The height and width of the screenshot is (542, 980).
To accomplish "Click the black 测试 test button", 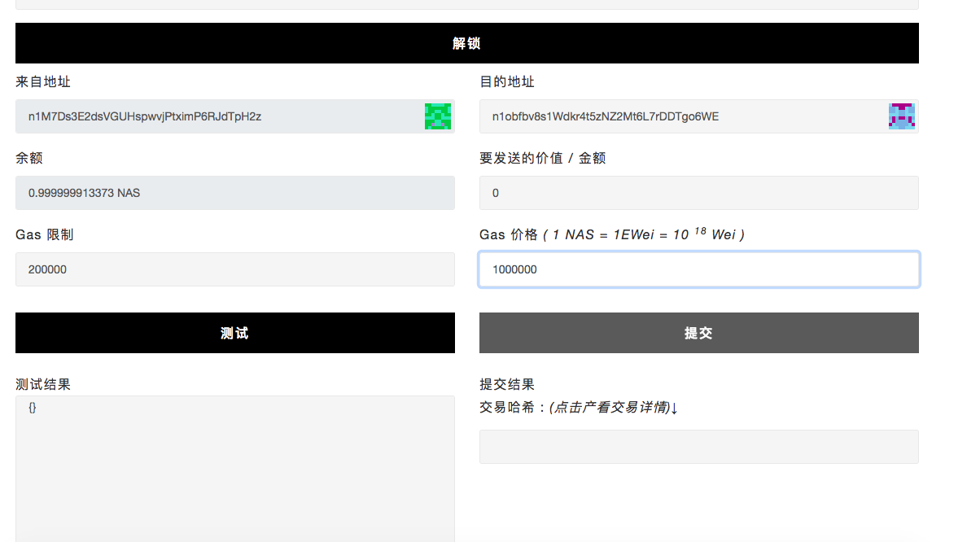I will click(235, 333).
